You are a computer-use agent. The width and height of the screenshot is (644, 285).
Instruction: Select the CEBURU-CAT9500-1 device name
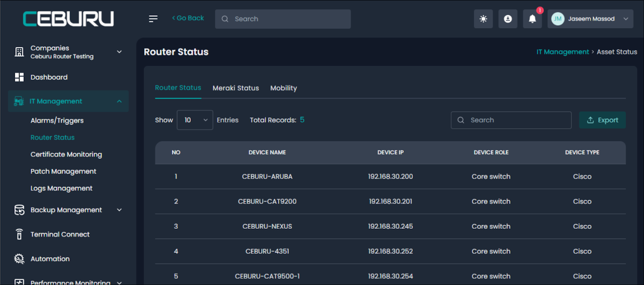267,276
